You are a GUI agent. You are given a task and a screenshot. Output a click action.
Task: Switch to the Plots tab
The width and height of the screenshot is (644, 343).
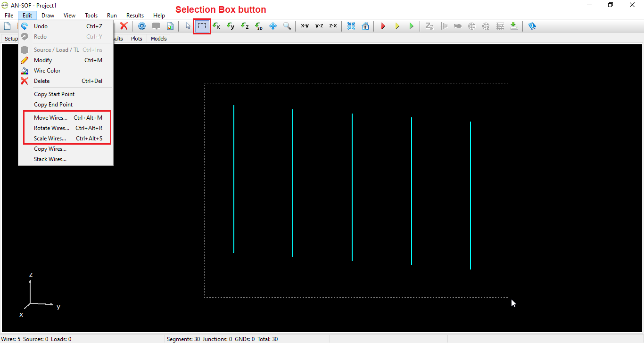(137, 39)
